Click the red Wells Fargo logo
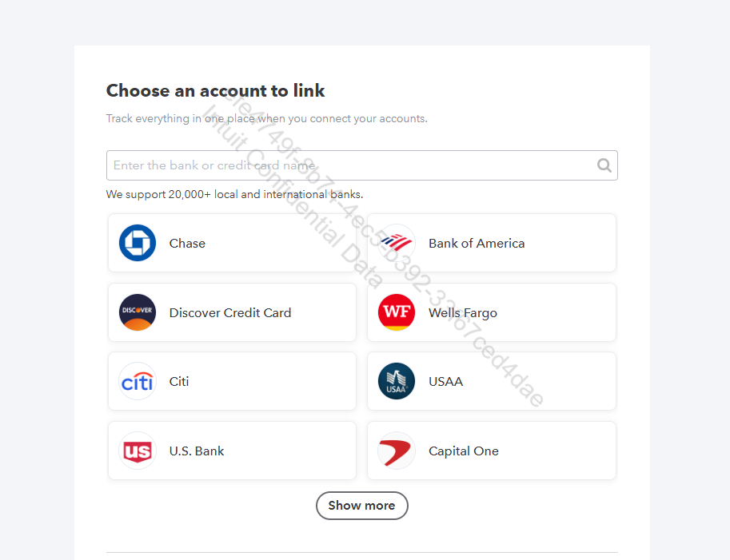Image resolution: width=730 pixels, height=560 pixels. coord(397,312)
